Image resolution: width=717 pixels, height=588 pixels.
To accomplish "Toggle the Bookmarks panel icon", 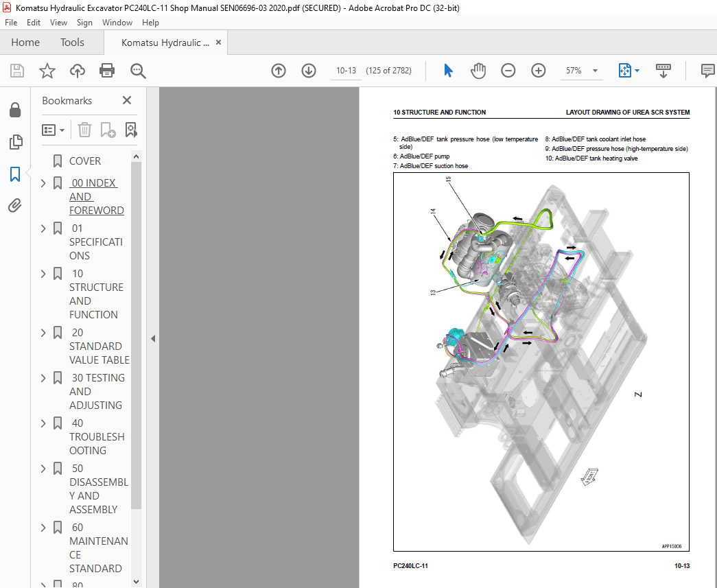I will tap(15, 174).
